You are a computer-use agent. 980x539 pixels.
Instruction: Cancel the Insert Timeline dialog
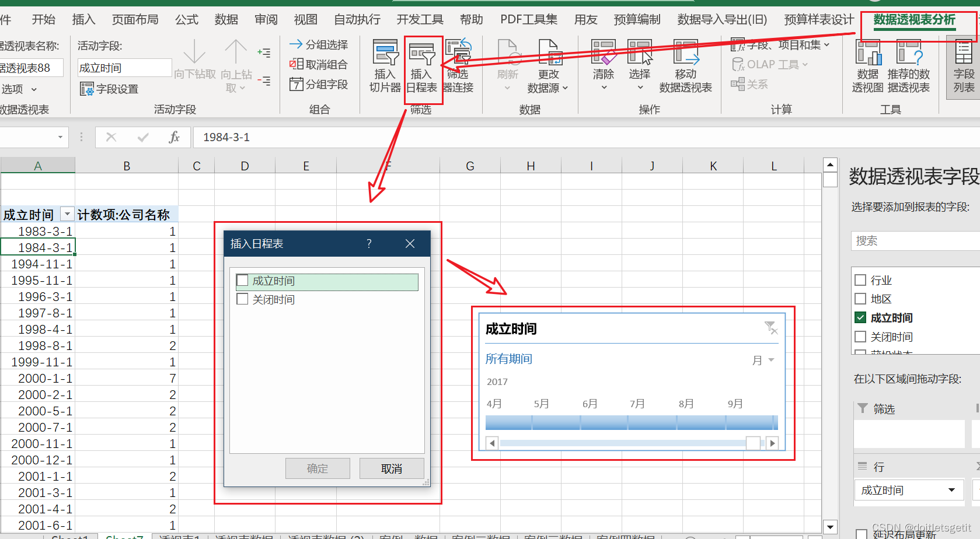[x=392, y=468]
